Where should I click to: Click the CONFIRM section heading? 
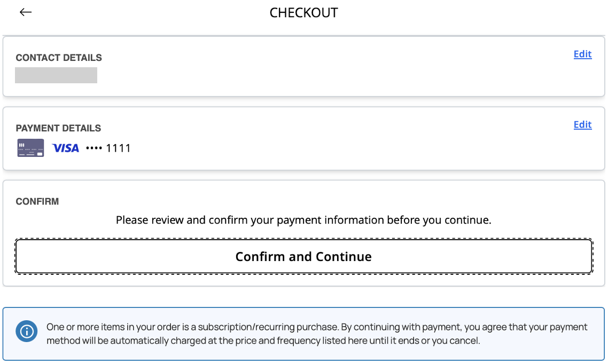click(37, 201)
